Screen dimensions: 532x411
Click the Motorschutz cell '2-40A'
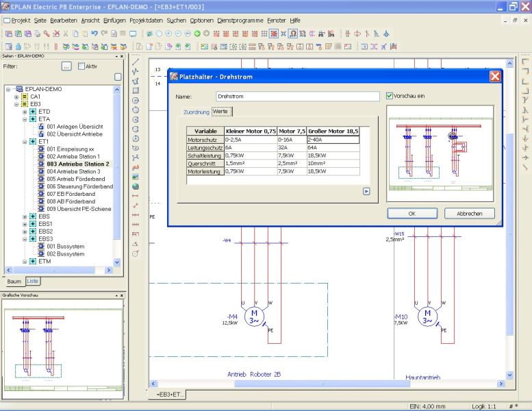(x=333, y=140)
